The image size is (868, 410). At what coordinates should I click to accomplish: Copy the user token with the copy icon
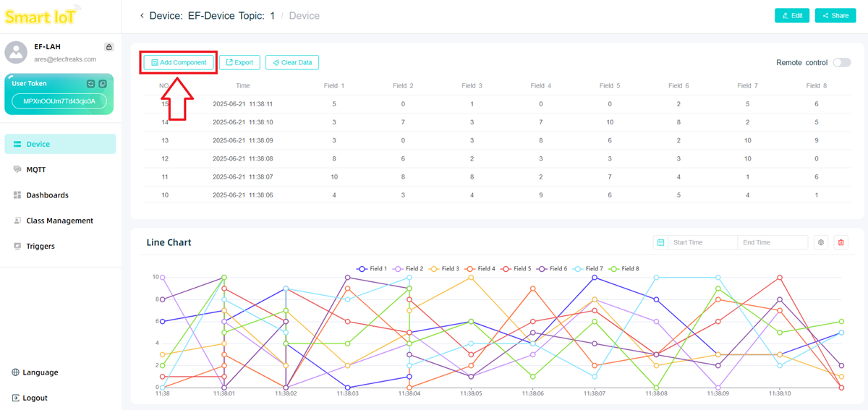pos(103,84)
